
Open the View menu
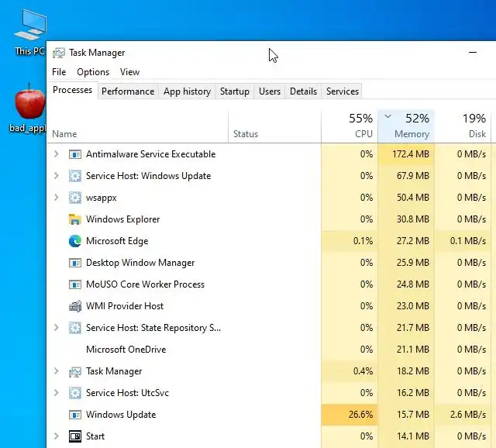pos(129,72)
